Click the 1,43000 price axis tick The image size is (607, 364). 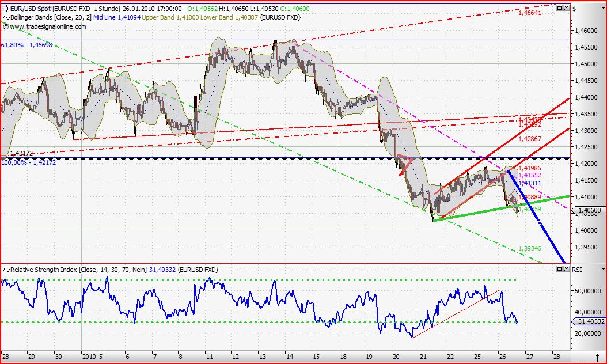point(587,131)
